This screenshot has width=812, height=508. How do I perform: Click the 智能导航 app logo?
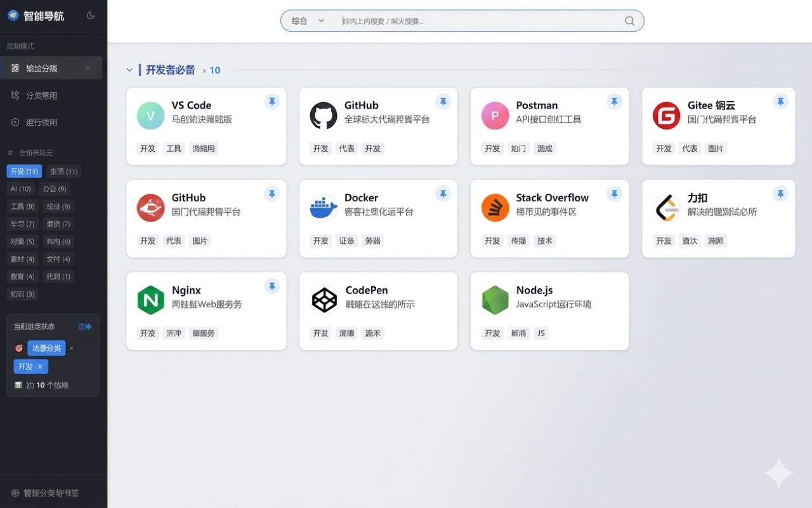[13, 15]
